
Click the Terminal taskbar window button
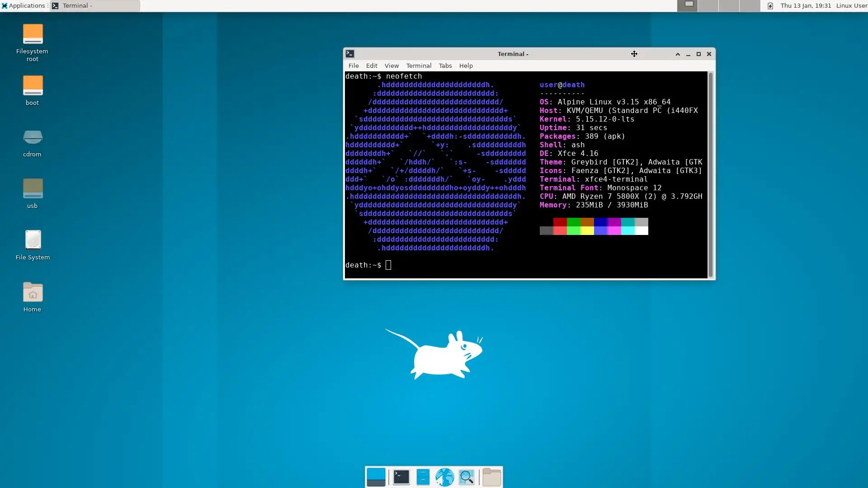click(95, 6)
